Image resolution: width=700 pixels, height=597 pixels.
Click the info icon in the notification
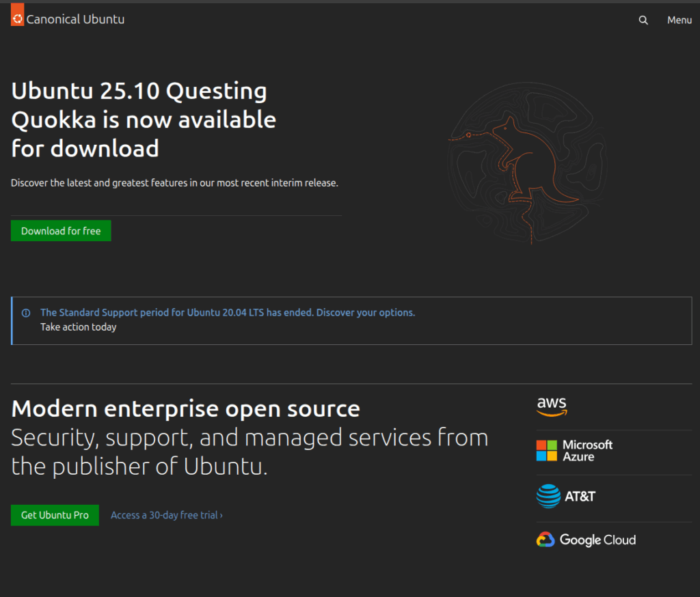pyautogui.click(x=26, y=313)
